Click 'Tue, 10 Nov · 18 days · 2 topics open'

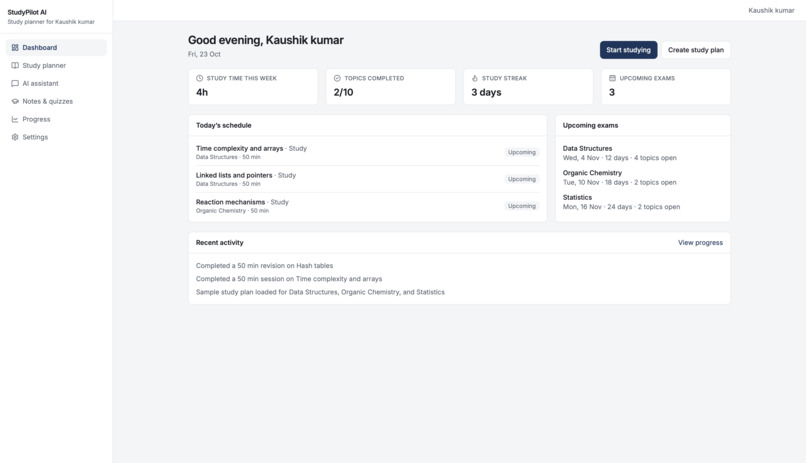pos(619,182)
